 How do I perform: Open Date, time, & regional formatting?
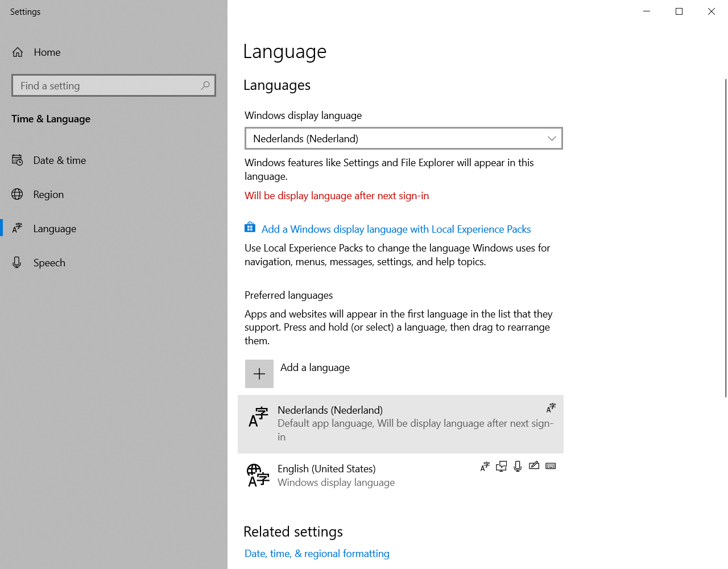click(317, 553)
